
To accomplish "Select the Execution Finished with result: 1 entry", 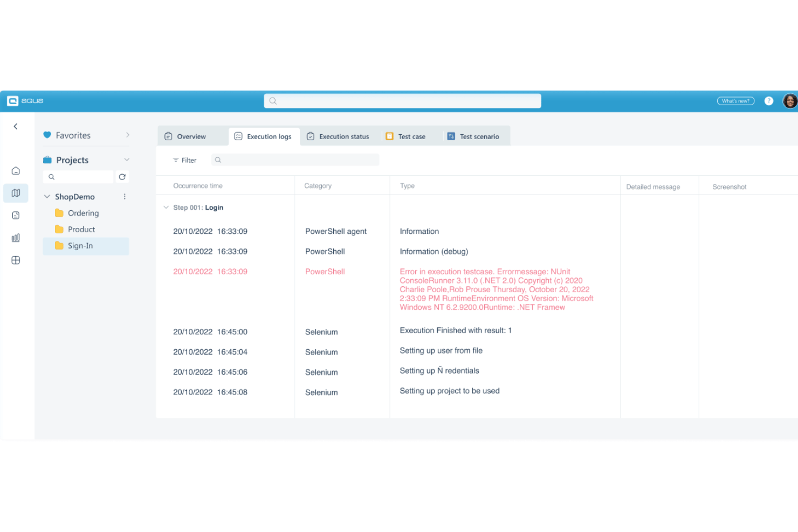I will pyautogui.click(x=456, y=330).
